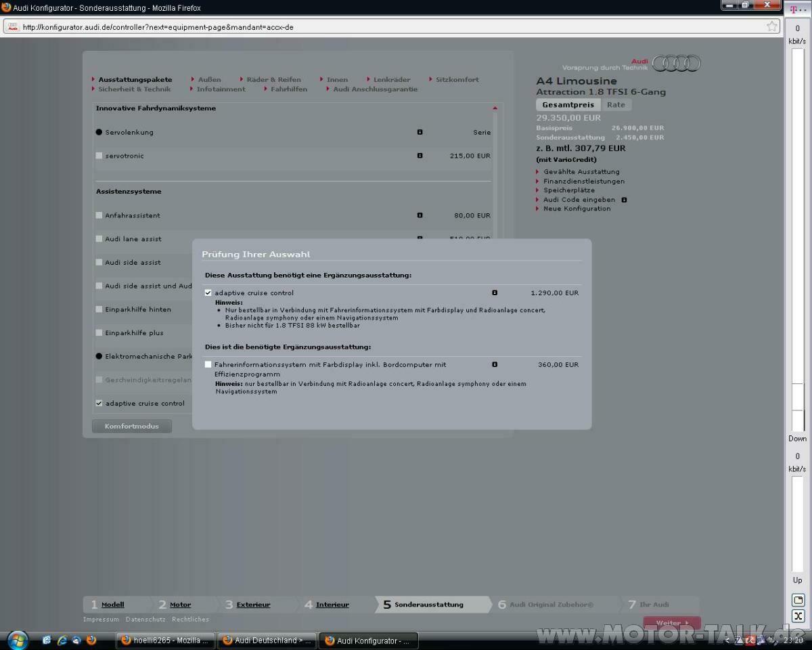Switch to Sitzkomfort category
Image resolution: width=812 pixels, height=650 pixels.
457,79
